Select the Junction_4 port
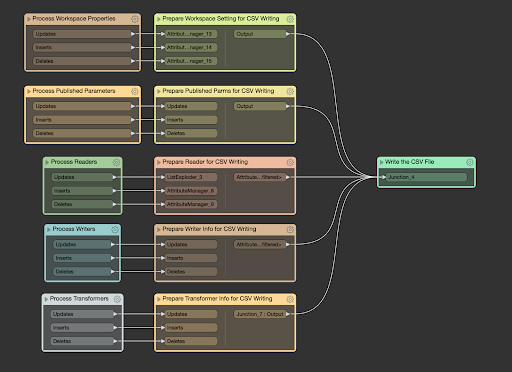This screenshot has width=512, height=372. click(x=426, y=177)
